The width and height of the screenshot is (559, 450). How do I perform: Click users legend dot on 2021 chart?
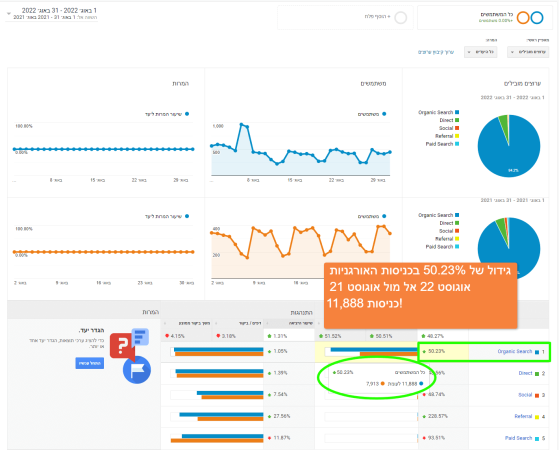[384, 216]
